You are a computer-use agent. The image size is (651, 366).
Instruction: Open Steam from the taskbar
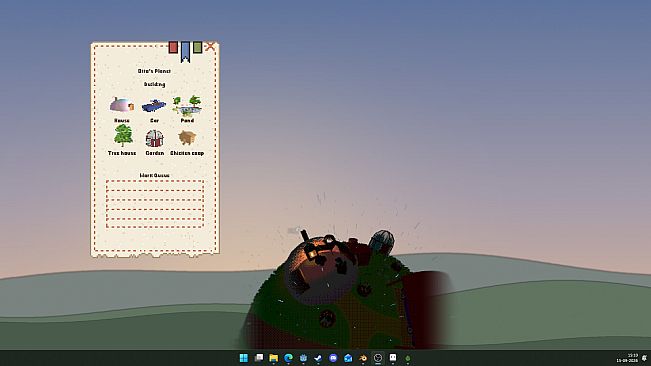click(318, 358)
